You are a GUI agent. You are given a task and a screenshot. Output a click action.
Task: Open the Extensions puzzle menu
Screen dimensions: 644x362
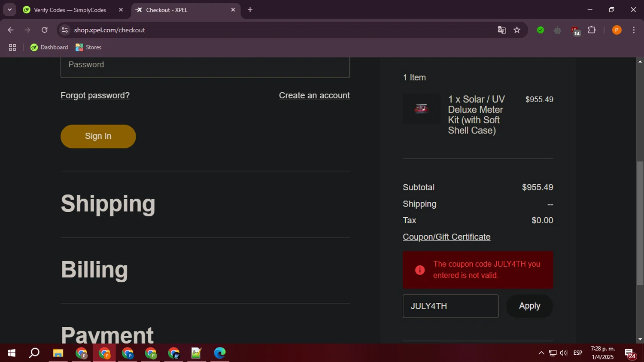pyautogui.click(x=592, y=30)
